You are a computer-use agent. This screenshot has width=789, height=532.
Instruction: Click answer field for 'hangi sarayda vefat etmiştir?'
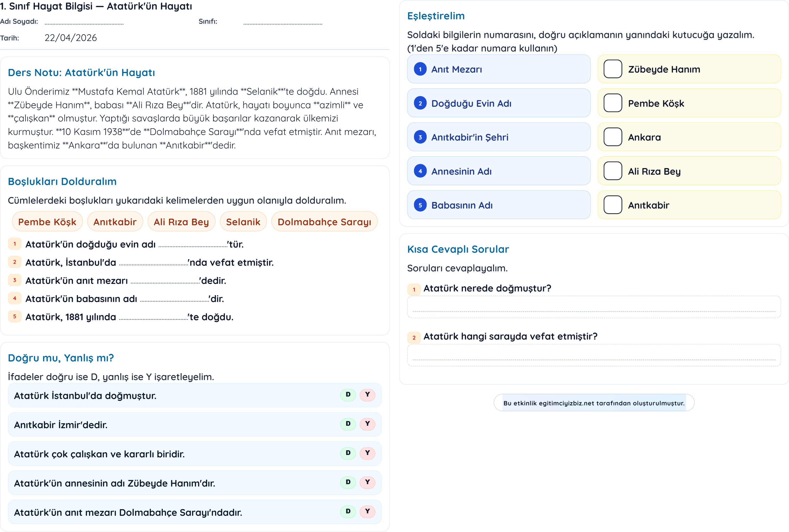point(594,355)
